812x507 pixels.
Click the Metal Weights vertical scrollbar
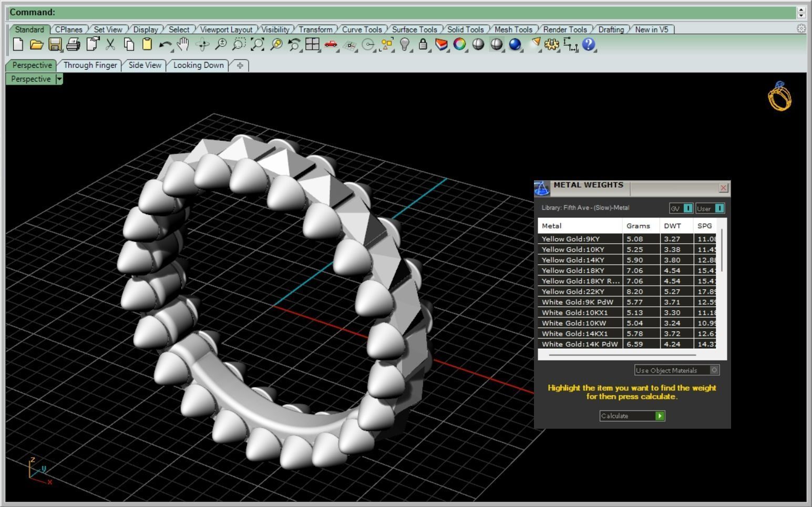point(723,251)
